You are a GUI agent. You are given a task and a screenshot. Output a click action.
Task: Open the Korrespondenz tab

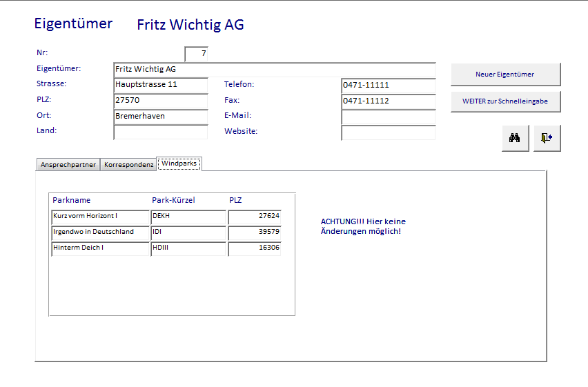(128, 165)
